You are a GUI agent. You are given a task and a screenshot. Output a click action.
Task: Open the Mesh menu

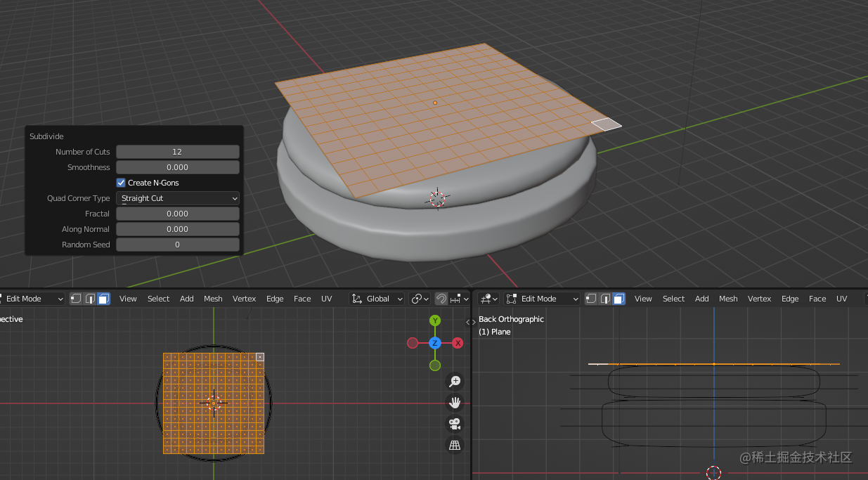point(213,299)
